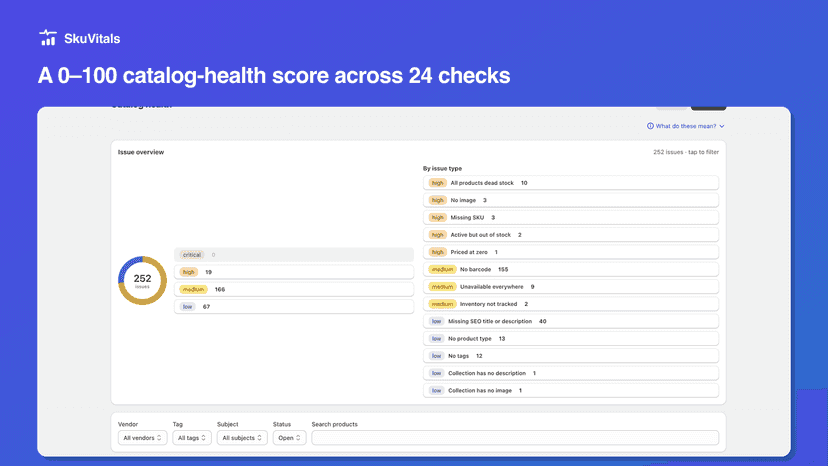Image resolution: width=828 pixels, height=466 pixels.
Task: Click the info icon beside What do these mean
Action: click(650, 126)
